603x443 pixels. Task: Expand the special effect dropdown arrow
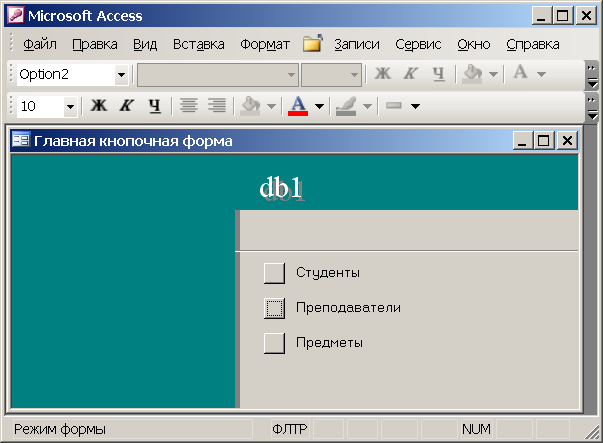pyautogui.click(x=415, y=106)
